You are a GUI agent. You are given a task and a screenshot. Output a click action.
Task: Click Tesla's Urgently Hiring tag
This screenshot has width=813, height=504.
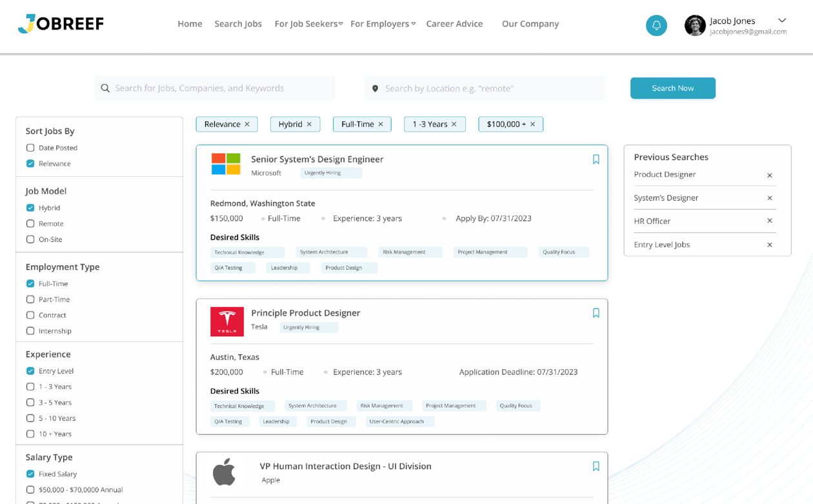click(x=309, y=327)
